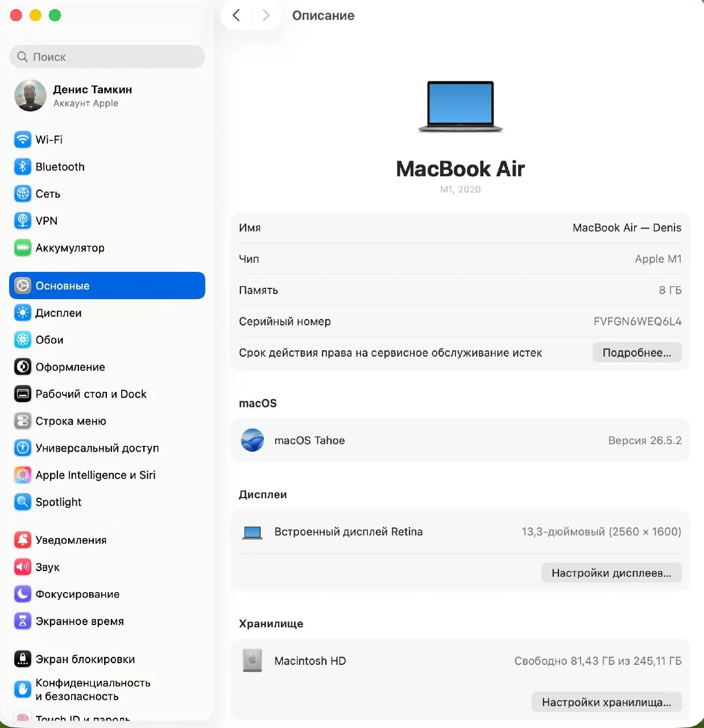
Task: Click the Подробнее... button
Action: coord(637,353)
